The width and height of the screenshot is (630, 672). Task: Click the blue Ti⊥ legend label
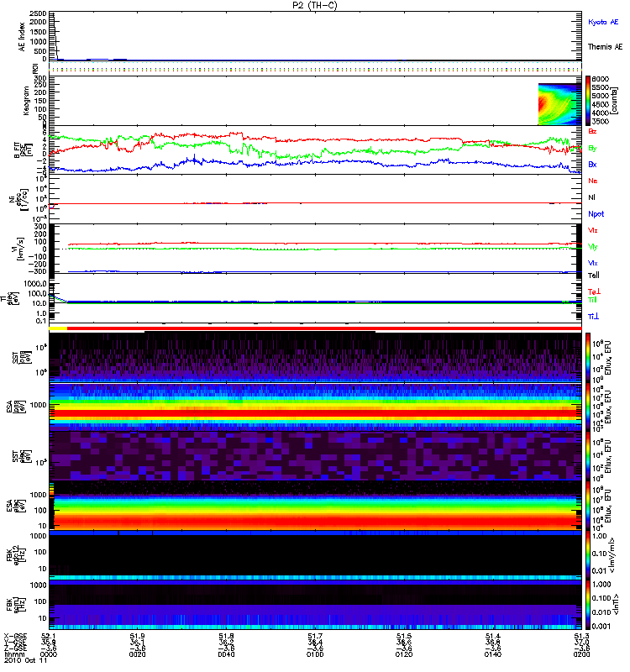tap(593, 317)
